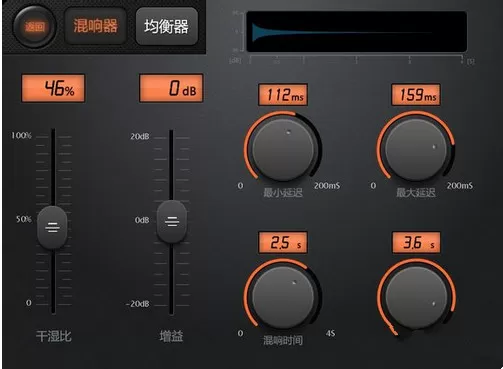Click the 3.6 s value display
Image resolution: width=503 pixels, height=369 pixels.
(x=416, y=243)
